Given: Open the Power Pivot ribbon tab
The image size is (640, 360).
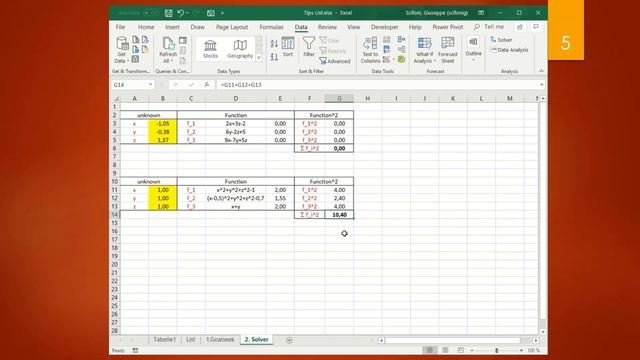Looking at the screenshot, I should point(448,27).
